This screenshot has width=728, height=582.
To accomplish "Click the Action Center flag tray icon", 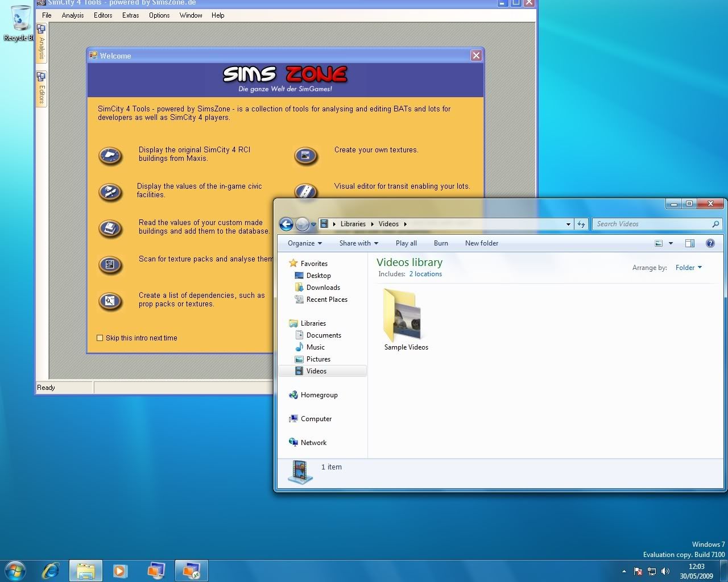I will (x=638, y=571).
